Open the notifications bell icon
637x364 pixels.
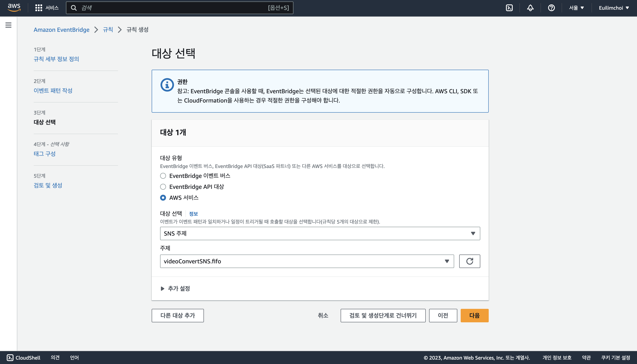click(530, 8)
